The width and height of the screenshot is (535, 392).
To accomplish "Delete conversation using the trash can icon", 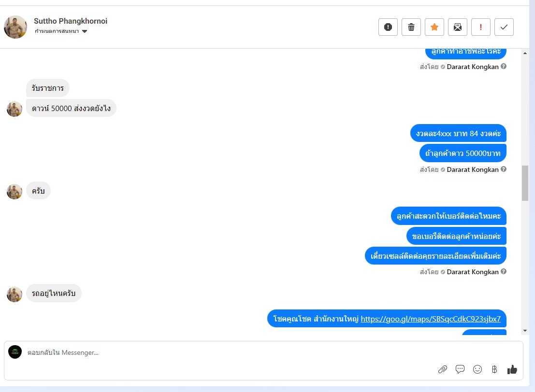I will tap(411, 27).
